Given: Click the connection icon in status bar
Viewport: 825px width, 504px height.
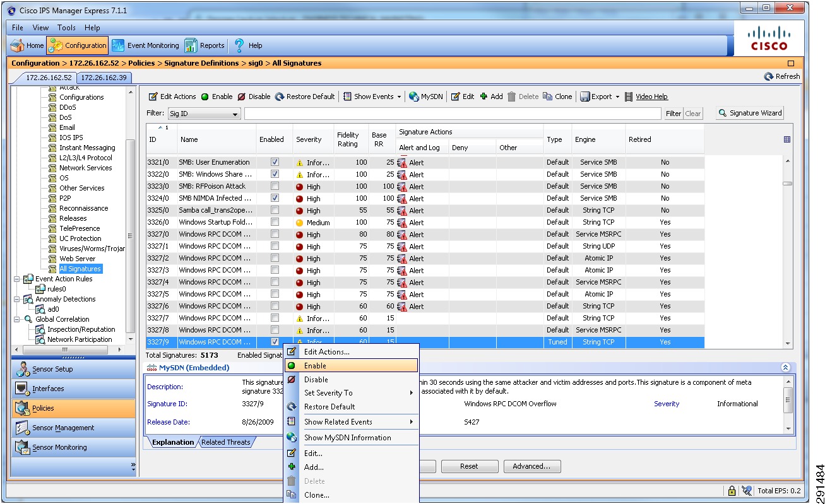Looking at the screenshot, I should click(747, 491).
